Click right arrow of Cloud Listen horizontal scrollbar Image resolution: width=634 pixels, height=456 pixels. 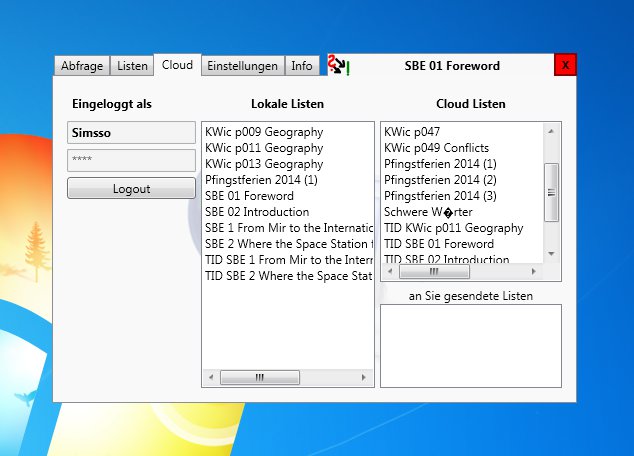534,271
